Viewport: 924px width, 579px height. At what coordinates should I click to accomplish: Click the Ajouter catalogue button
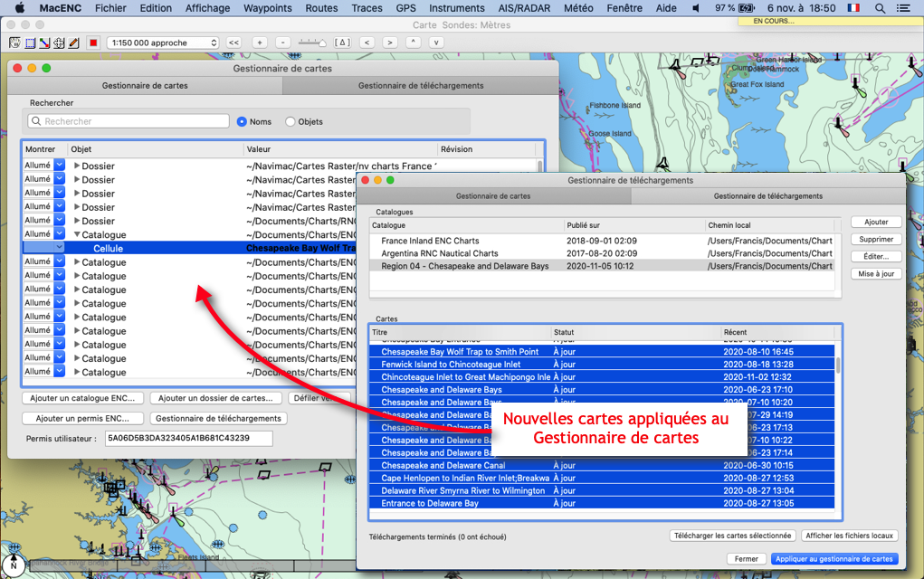click(876, 222)
